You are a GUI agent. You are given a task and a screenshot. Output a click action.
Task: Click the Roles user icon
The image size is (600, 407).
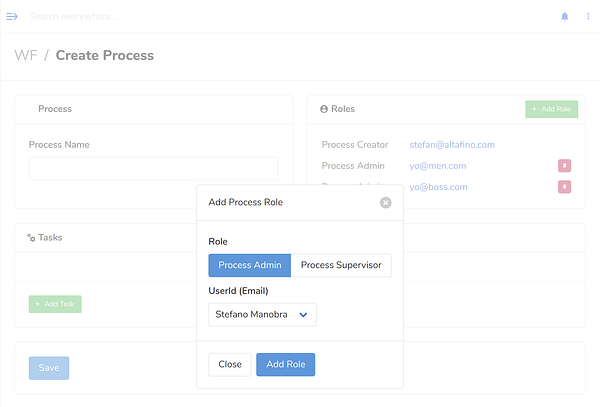coord(324,109)
